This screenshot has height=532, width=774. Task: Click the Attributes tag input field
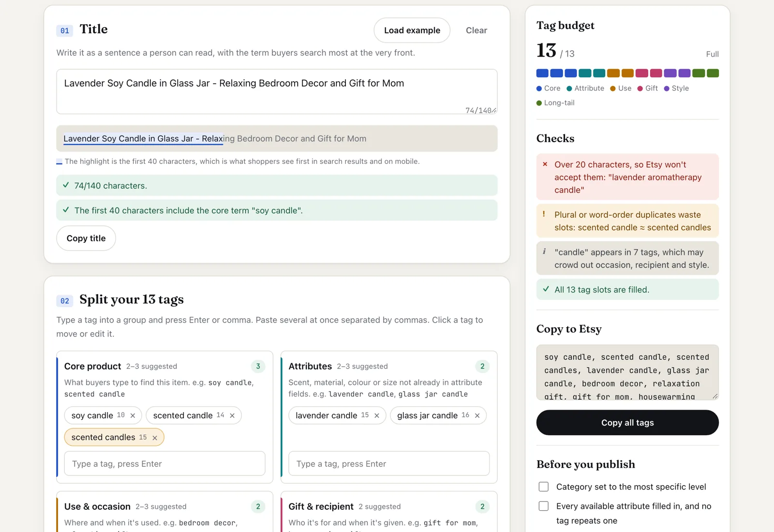(389, 464)
